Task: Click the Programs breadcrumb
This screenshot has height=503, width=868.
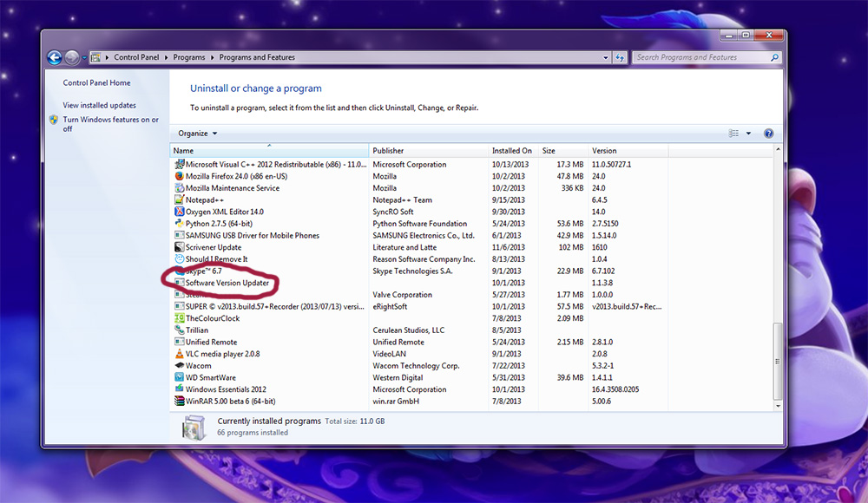Action: (188, 57)
